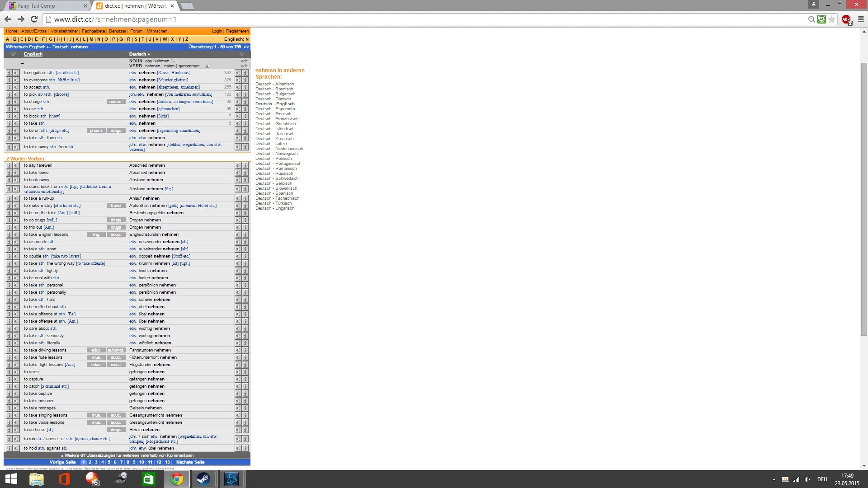Bookmark page with the star icon
Screen dimensions: 868x488
[x=831, y=19]
